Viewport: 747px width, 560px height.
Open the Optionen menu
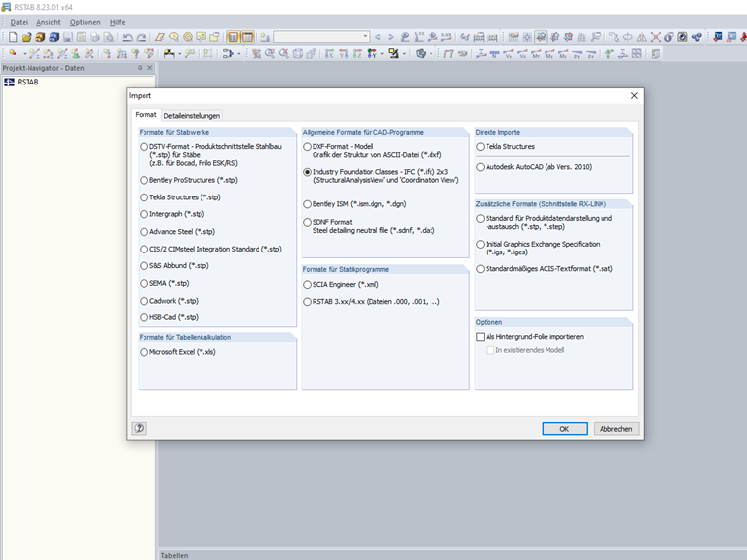85,22
